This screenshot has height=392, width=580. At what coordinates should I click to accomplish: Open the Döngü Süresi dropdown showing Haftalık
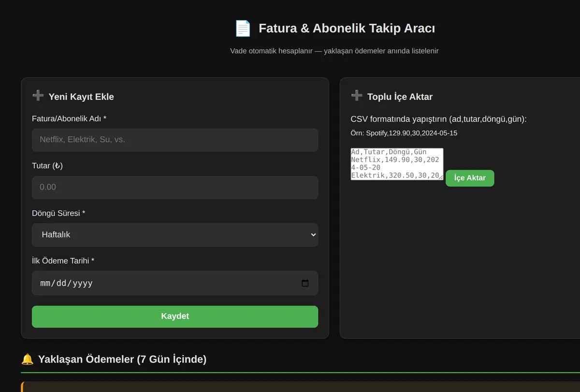coord(175,234)
